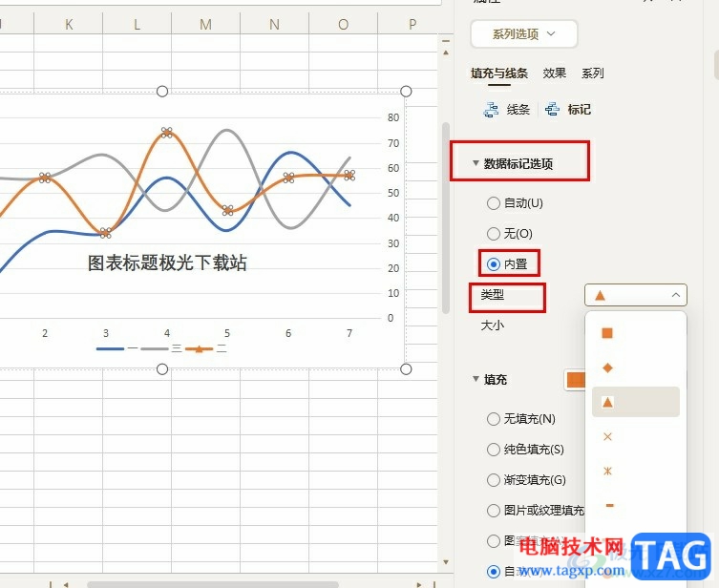Select the orange series 二 legend entry
Screen dimensions: 719x588
206,348
